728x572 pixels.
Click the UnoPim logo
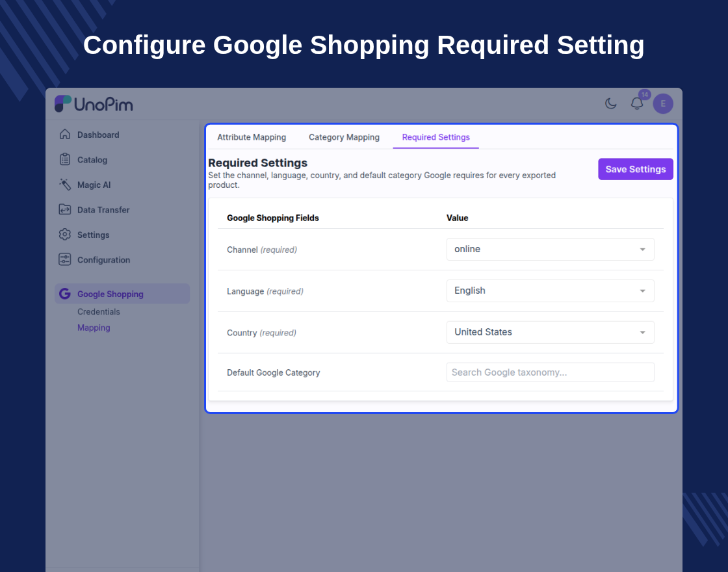tap(94, 104)
